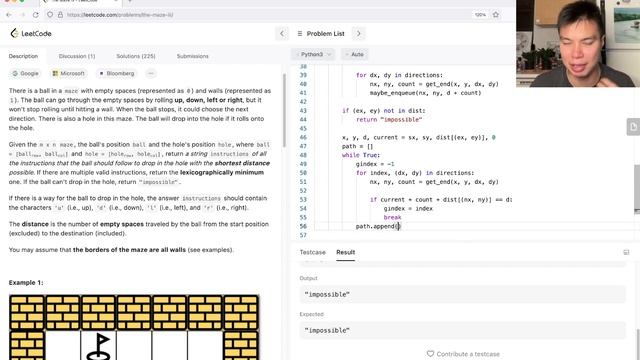Image resolution: width=640 pixels, height=360 pixels.
Task: Switch to Description tab
Action: pyautogui.click(x=23, y=56)
